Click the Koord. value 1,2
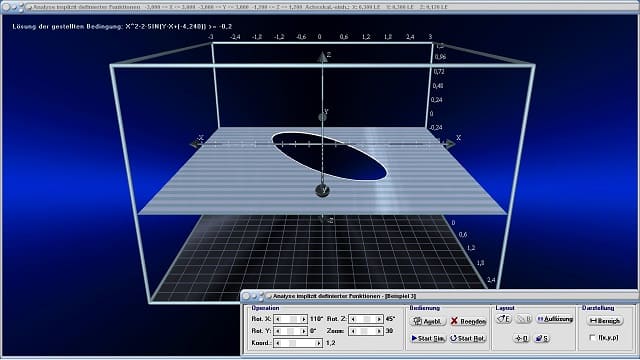 [x=331, y=343]
